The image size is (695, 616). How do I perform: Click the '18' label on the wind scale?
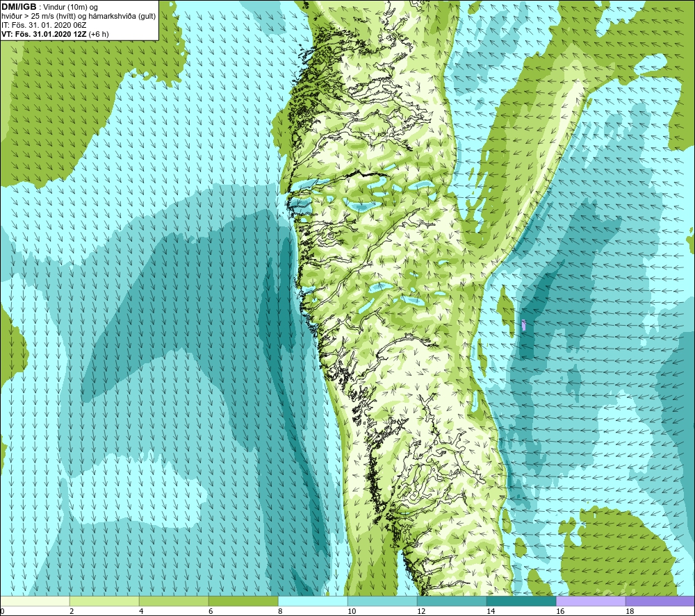[x=630, y=612]
